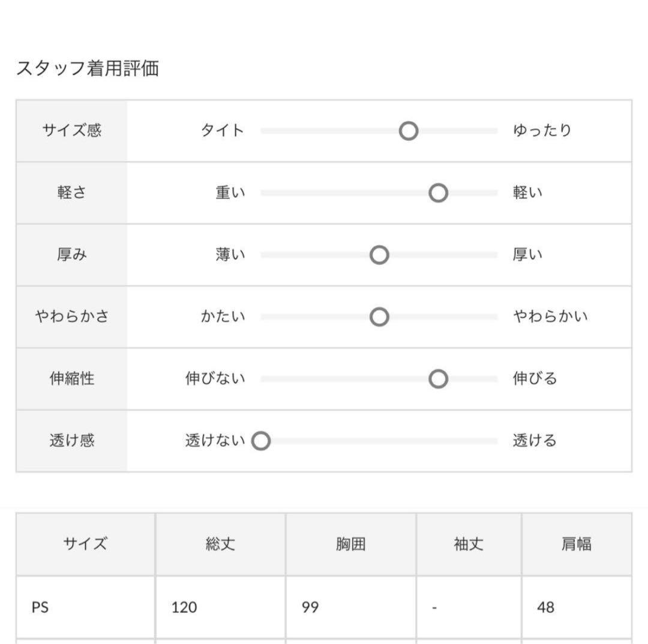Click the 肩幅 column header
This screenshot has height=644, width=648.
(x=577, y=544)
